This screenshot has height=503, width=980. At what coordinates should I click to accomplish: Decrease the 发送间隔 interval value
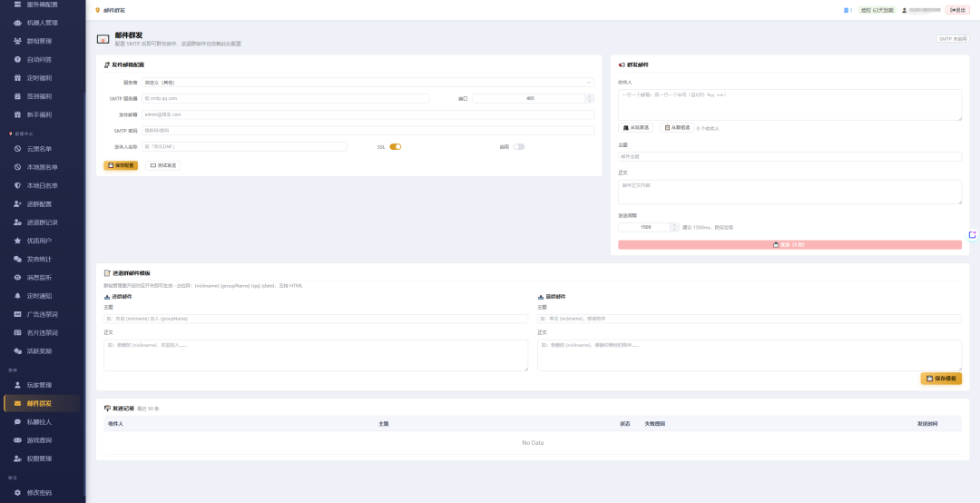pyautogui.click(x=674, y=230)
